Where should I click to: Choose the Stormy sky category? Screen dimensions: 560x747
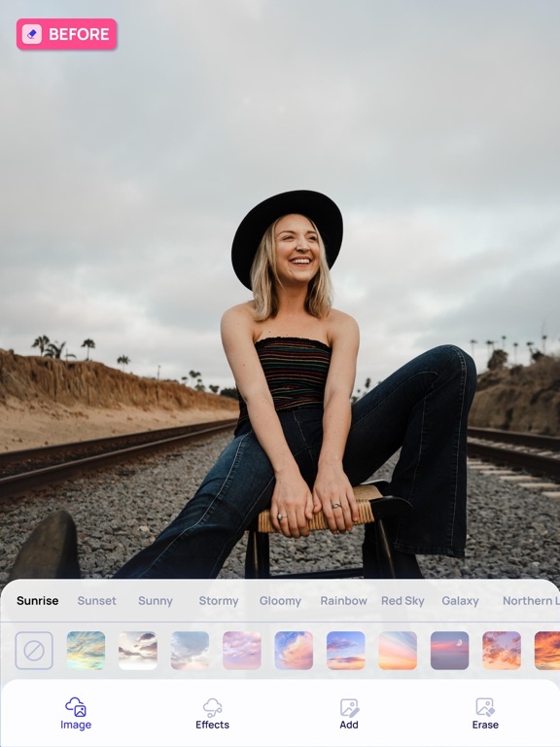click(219, 601)
